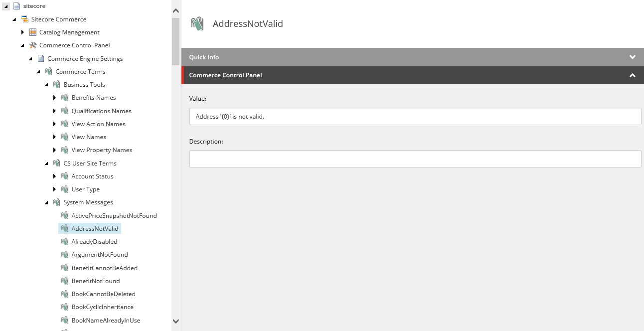Click the AddressNotValid header tag icon

(197, 24)
